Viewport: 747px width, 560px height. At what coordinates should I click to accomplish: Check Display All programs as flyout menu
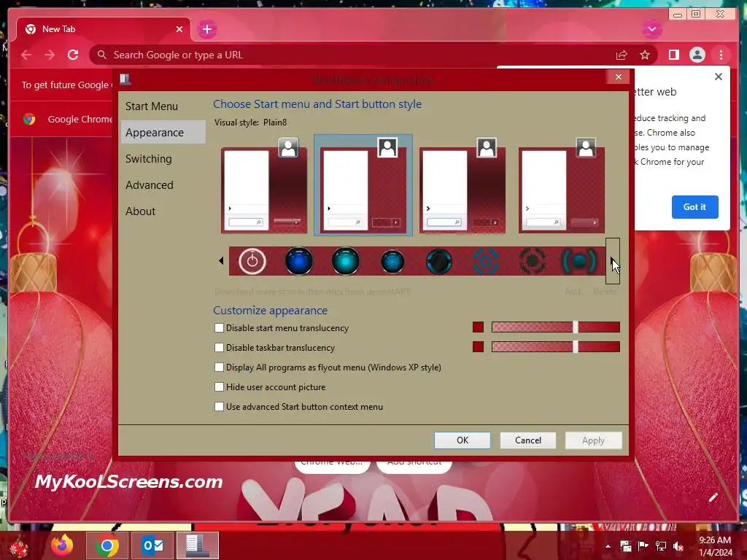pos(219,367)
